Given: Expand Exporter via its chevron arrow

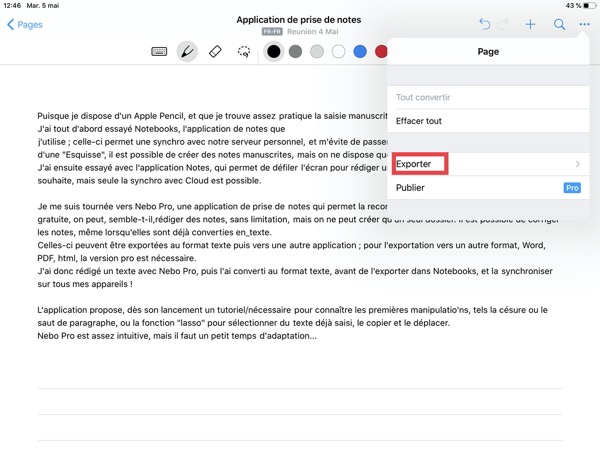Looking at the screenshot, I should (578, 163).
